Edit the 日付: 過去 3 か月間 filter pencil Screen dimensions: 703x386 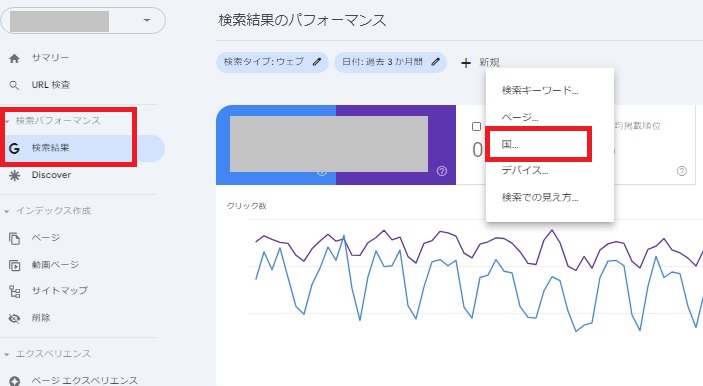click(x=435, y=62)
